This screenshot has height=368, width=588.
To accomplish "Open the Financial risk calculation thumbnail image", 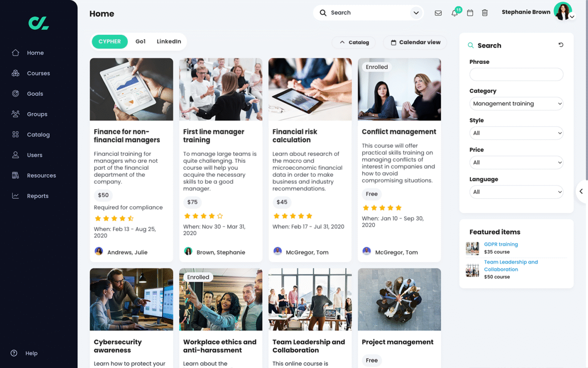I will [x=310, y=89].
